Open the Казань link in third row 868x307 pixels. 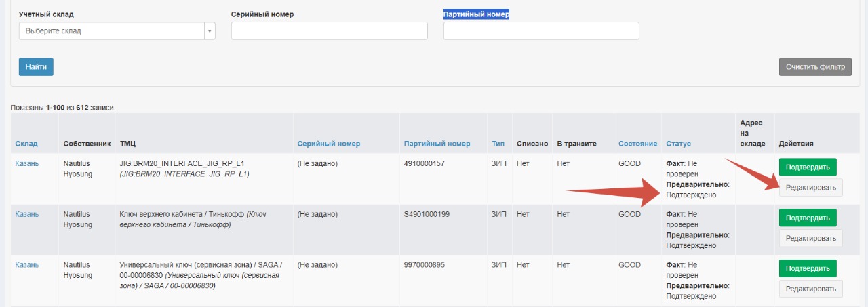point(27,265)
